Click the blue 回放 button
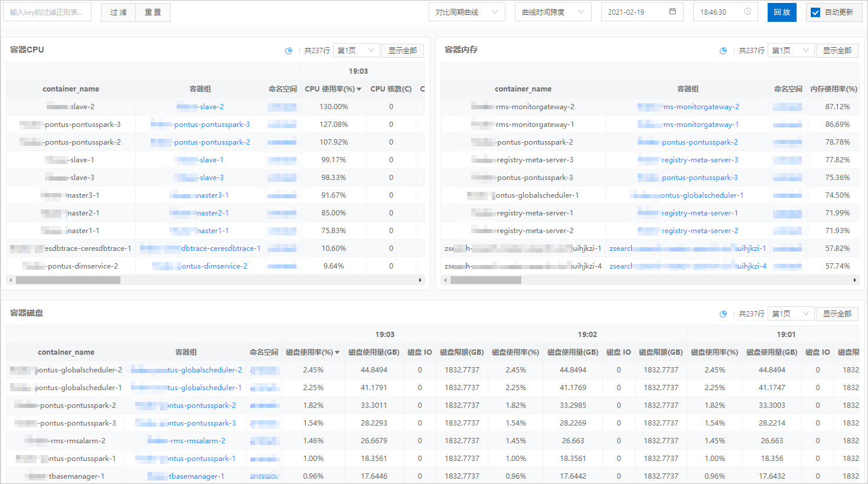 [782, 12]
